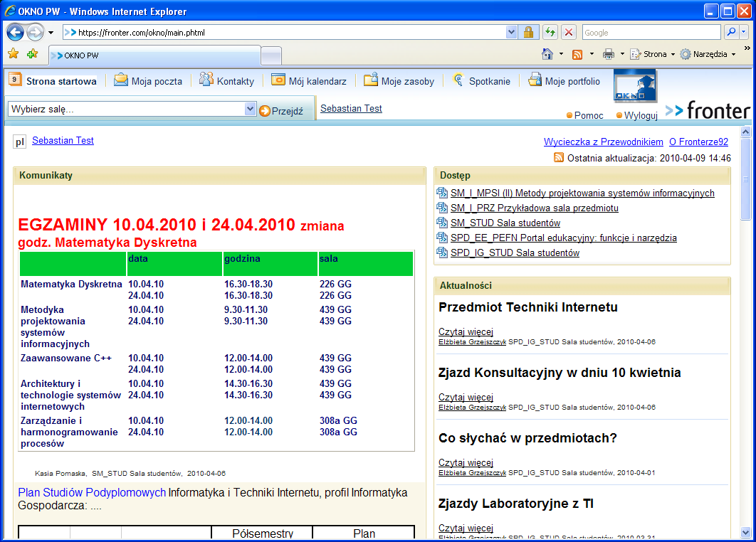Open Moje portfolio tab
The image size is (756, 542).
(564, 80)
